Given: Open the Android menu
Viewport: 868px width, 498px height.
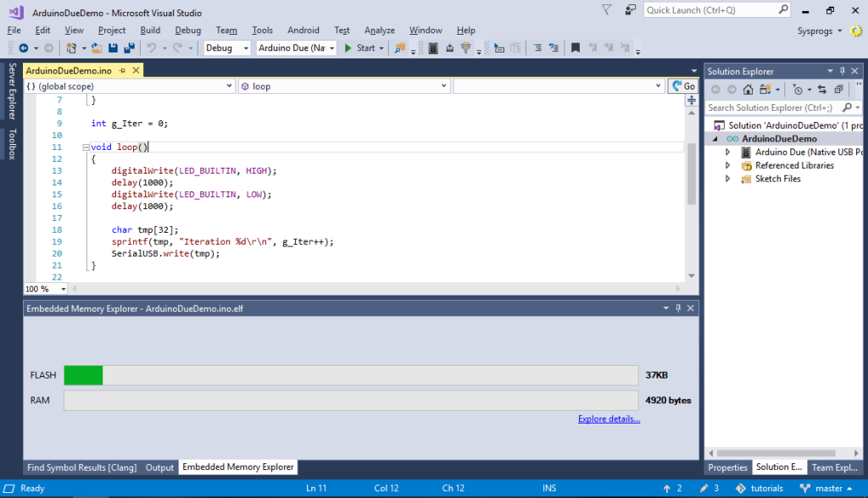Looking at the screenshot, I should coord(303,30).
